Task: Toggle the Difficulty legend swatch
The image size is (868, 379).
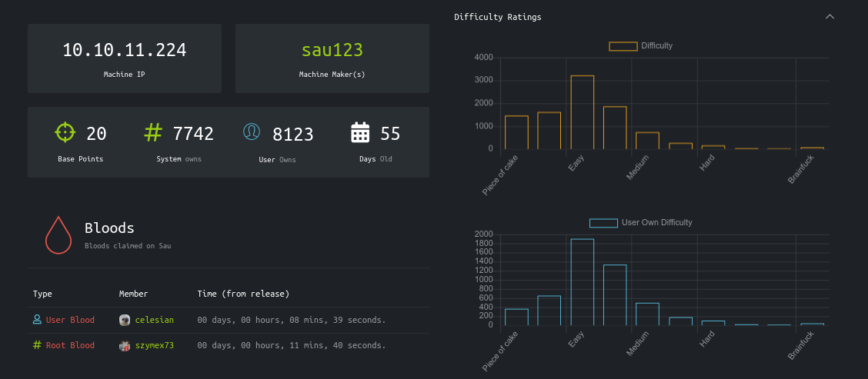Action: (x=623, y=46)
